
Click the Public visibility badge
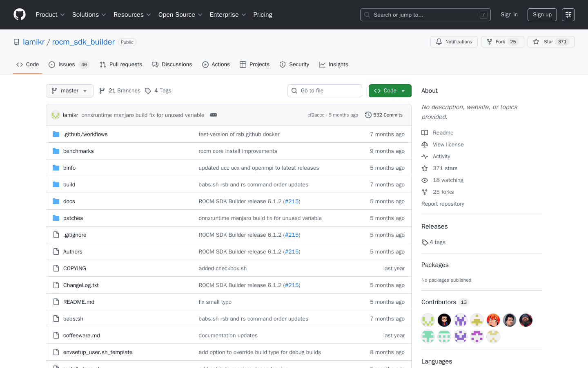[127, 42]
